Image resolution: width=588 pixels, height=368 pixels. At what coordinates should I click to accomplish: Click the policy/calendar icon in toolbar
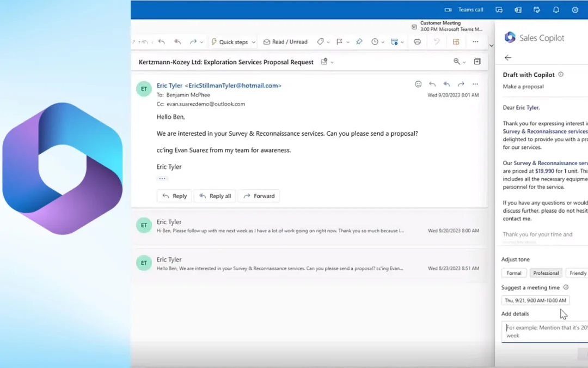(x=394, y=41)
